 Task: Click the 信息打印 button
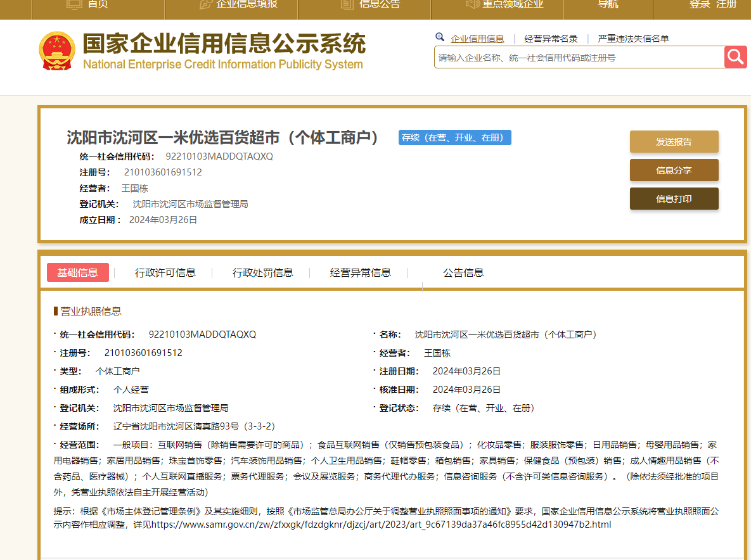tap(674, 199)
